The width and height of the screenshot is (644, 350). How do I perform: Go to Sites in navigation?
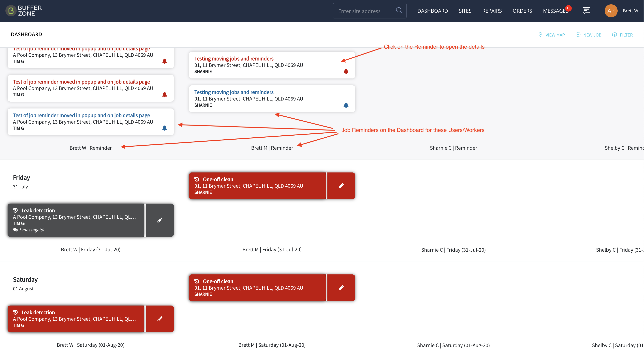(x=465, y=11)
